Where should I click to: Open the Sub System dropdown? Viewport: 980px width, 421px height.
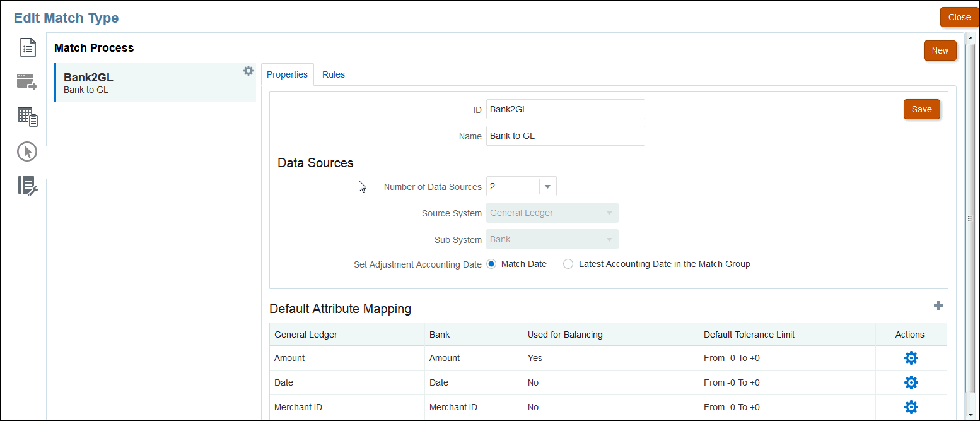(x=552, y=240)
